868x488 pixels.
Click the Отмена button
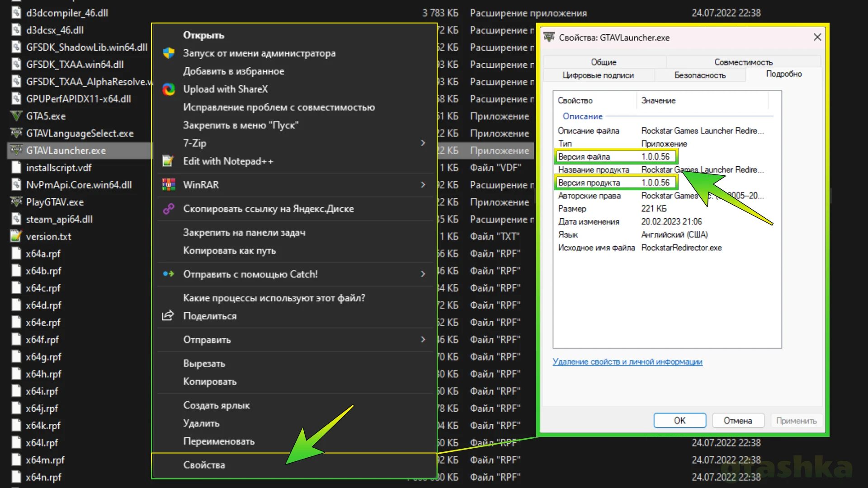coord(738,421)
